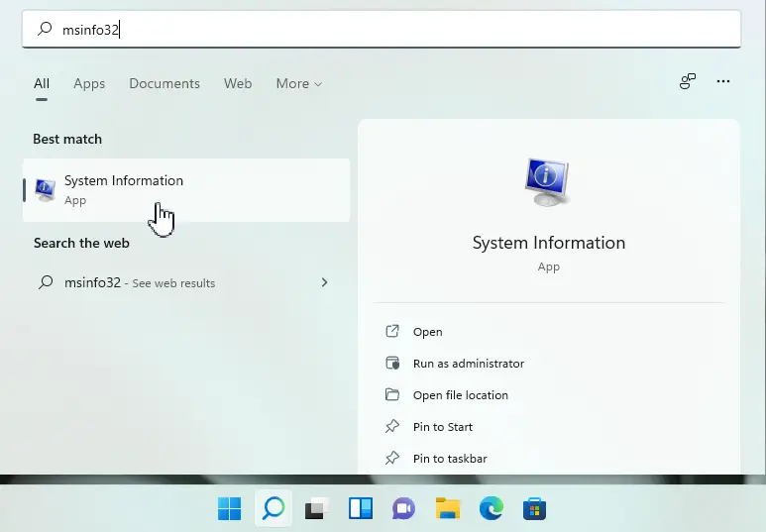Switch to the All tab
Viewport: 766px width, 532px height.
click(42, 83)
